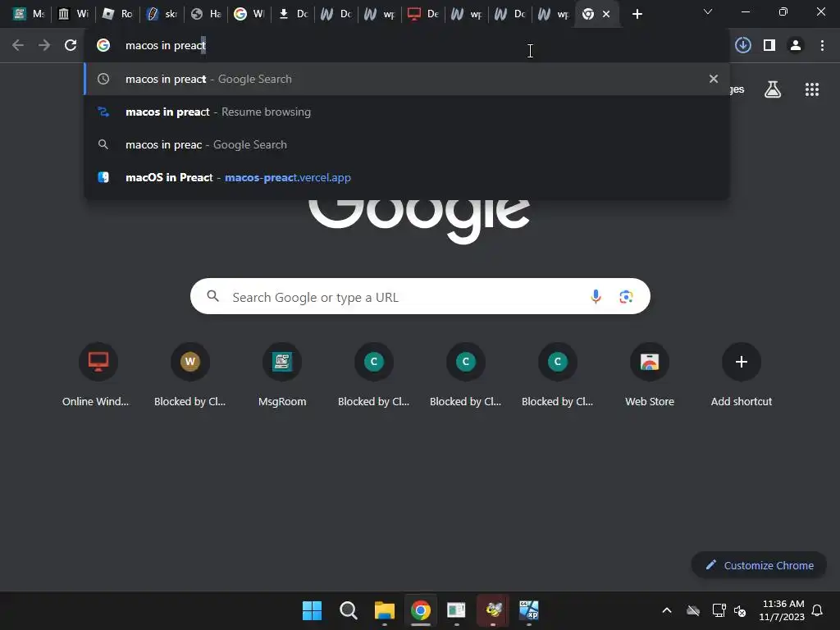Open a new tab with the plus button

point(637,14)
